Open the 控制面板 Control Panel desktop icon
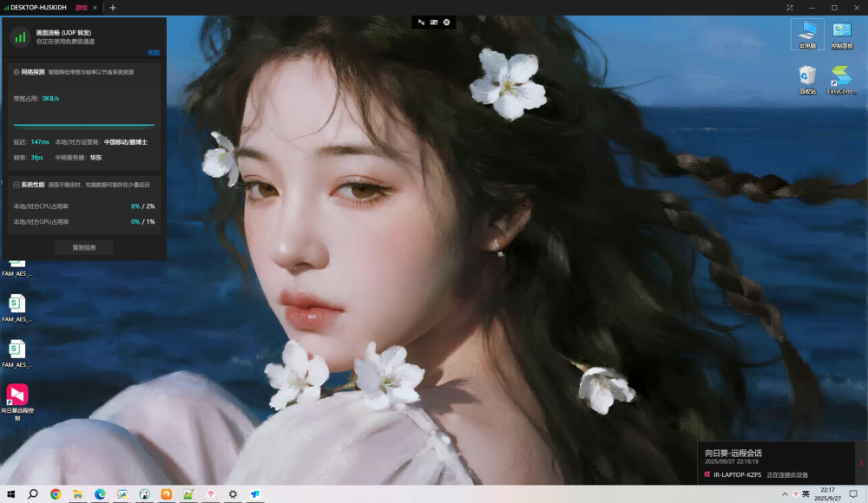This screenshot has width=868, height=503. 841,36
